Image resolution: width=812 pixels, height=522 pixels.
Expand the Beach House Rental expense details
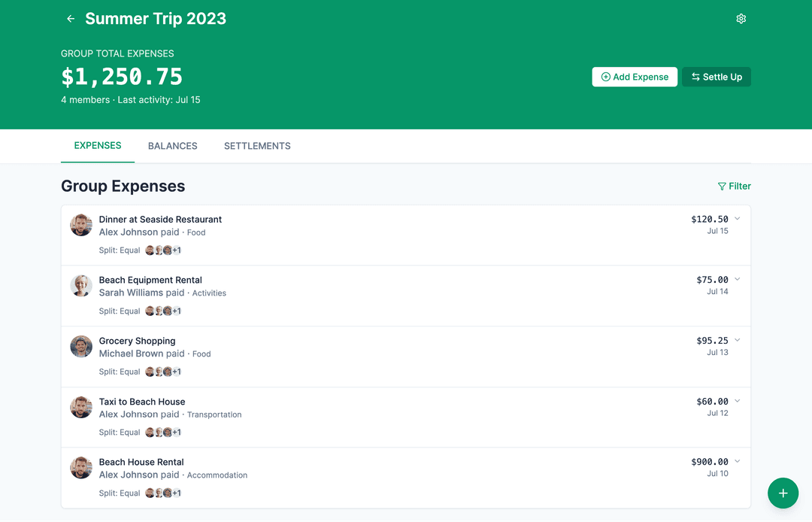pos(736,461)
